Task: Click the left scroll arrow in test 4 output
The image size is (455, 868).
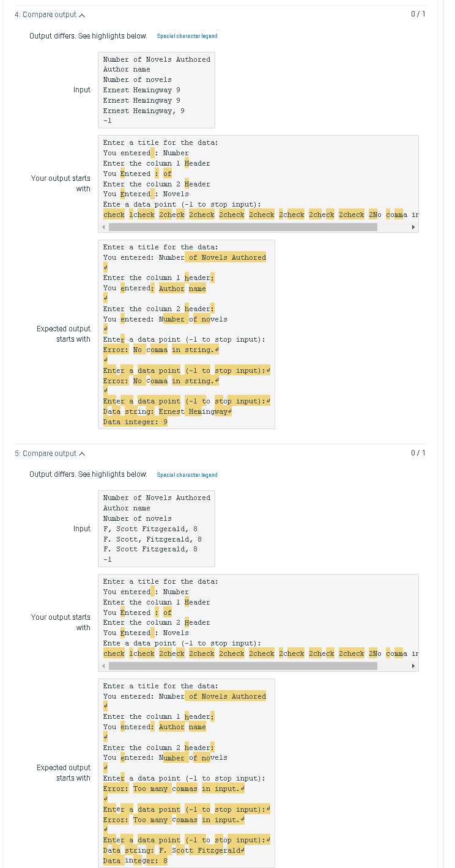Action: point(102,227)
